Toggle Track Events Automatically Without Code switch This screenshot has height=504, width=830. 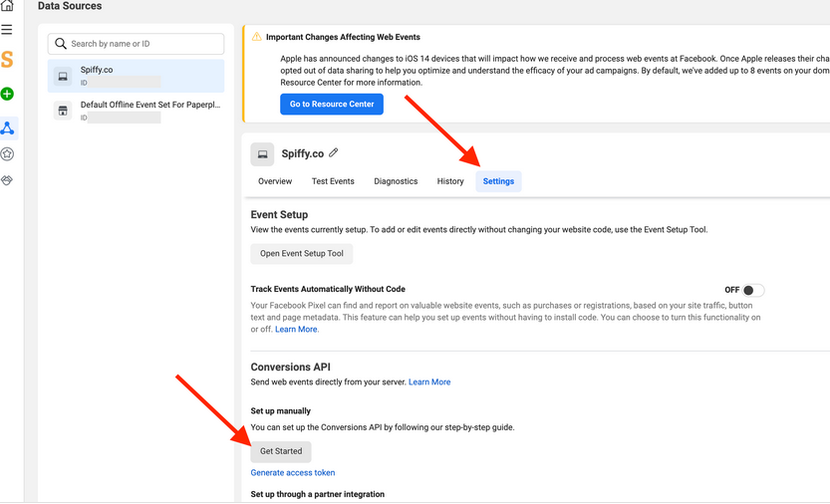pos(753,290)
